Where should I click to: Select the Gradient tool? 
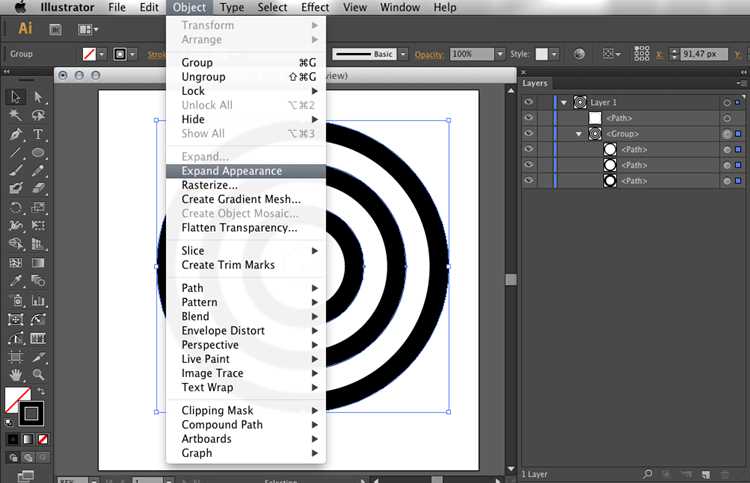coord(38,263)
